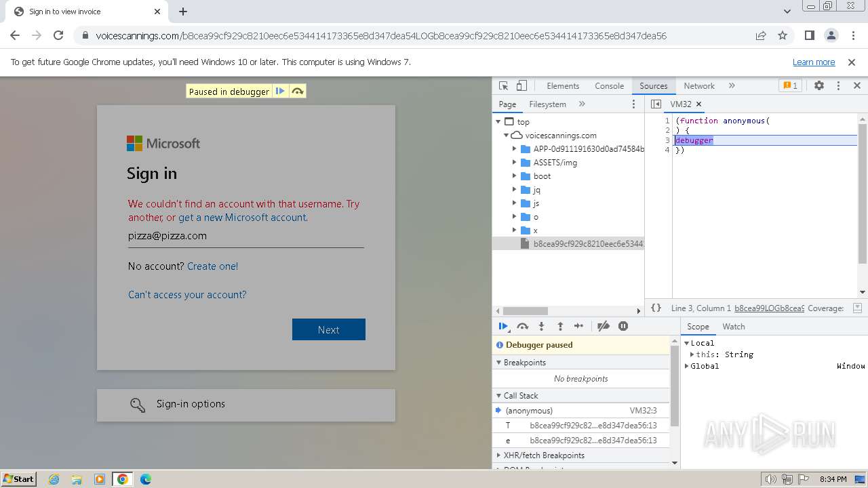Open DevTools customize three-dot menu
This screenshot has width=868, height=488.
[x=838, y=86]
